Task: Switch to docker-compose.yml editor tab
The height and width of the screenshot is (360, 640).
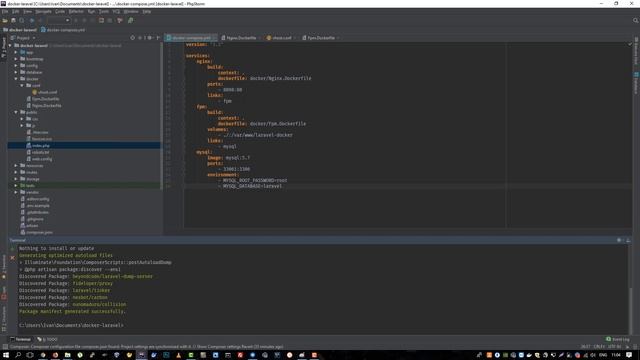Action: point(190,38)
